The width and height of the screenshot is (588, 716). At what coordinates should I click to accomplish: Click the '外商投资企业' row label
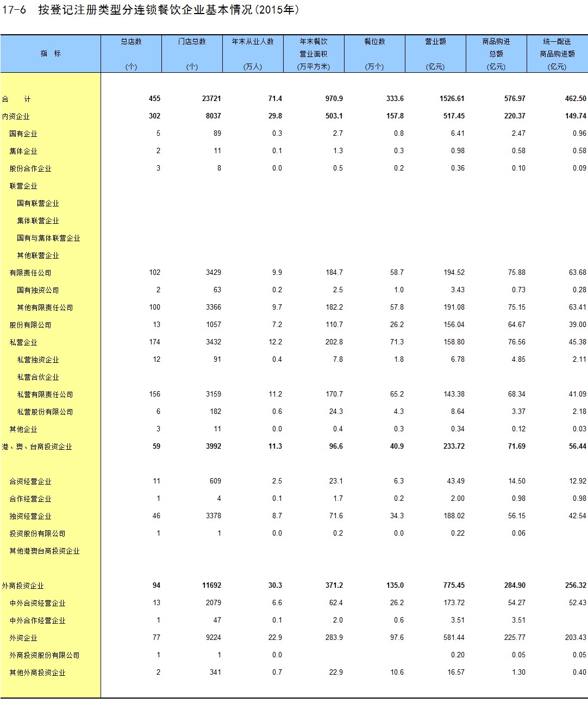tap(23, 586)
